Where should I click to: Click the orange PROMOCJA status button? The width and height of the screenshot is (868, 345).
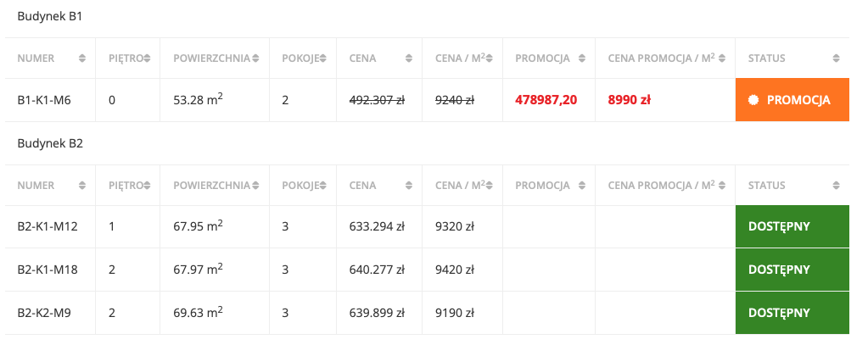pyautogui.click(x=792, y=100)
